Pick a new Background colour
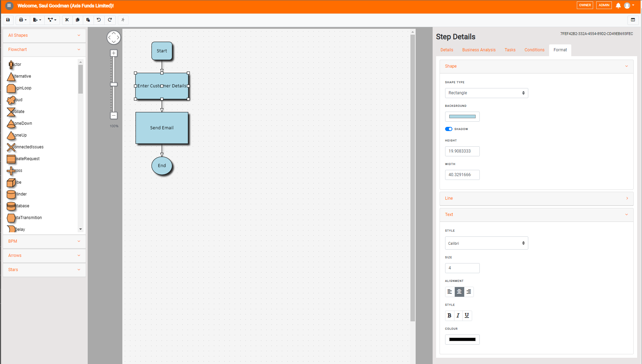The width and height of the screenshot is (642, 364). click(462, 116)
